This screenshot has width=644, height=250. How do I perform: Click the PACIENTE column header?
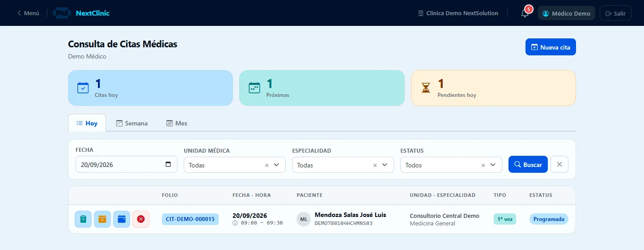coord(309,195)
